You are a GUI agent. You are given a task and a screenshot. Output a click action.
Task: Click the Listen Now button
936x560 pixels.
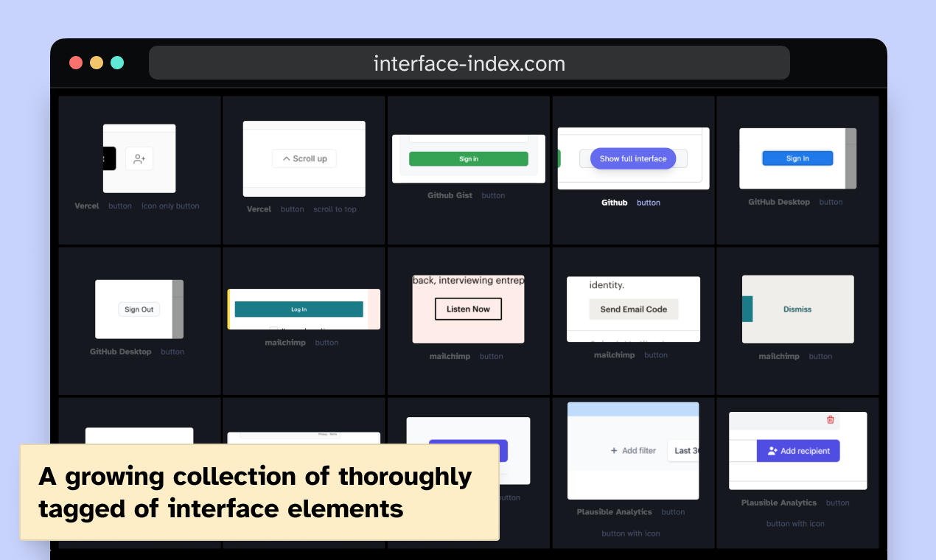[x=468, y=309]
